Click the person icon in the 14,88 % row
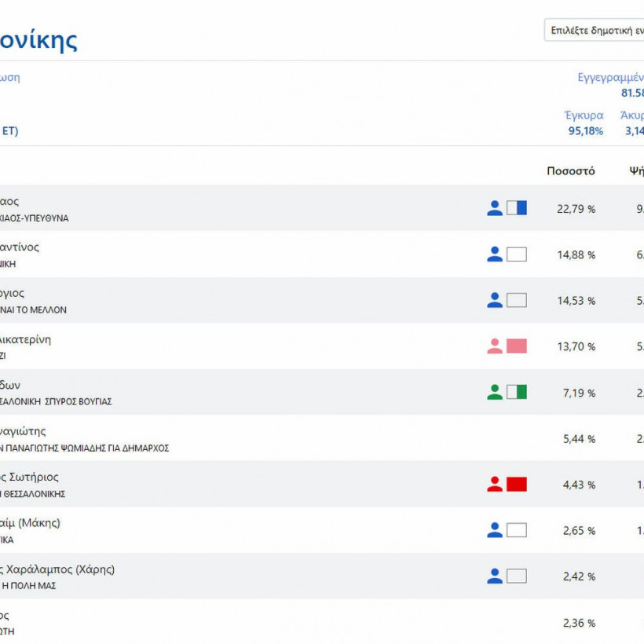 (495, 254)
